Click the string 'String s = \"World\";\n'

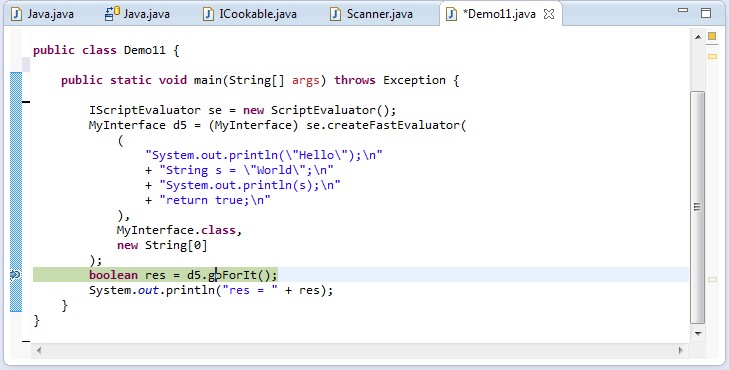click(x=246, y=170)
